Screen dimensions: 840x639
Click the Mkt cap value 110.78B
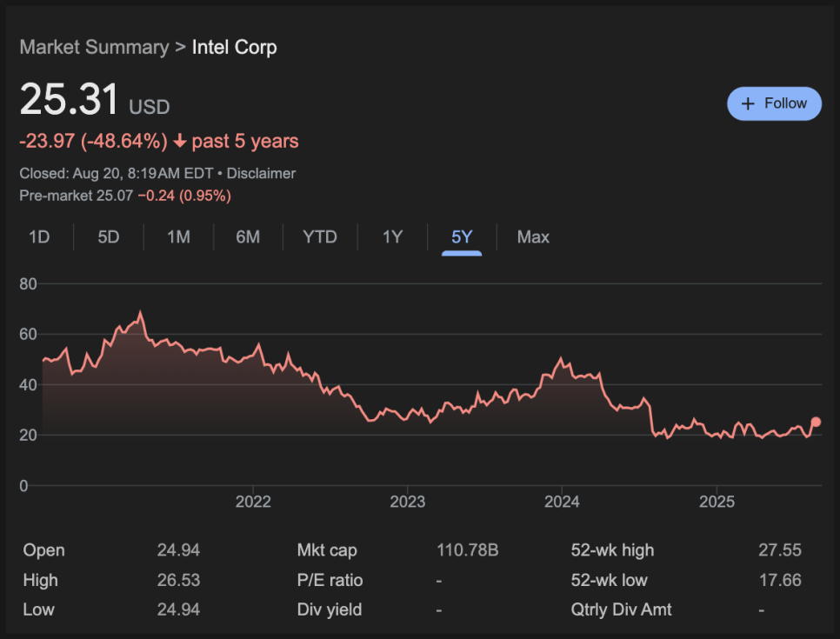[x=468, y=550]
